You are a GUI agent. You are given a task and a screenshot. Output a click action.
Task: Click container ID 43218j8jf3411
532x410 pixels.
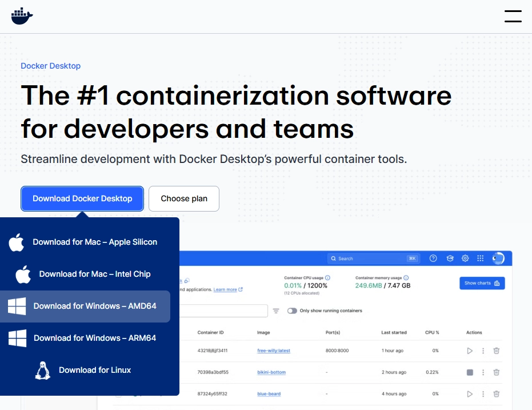click(x=213, y=351)
